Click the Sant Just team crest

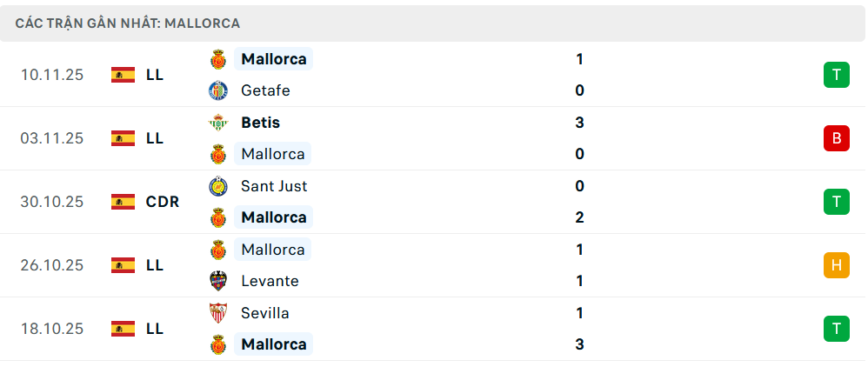pyautogui.click(x=217, y=186)
